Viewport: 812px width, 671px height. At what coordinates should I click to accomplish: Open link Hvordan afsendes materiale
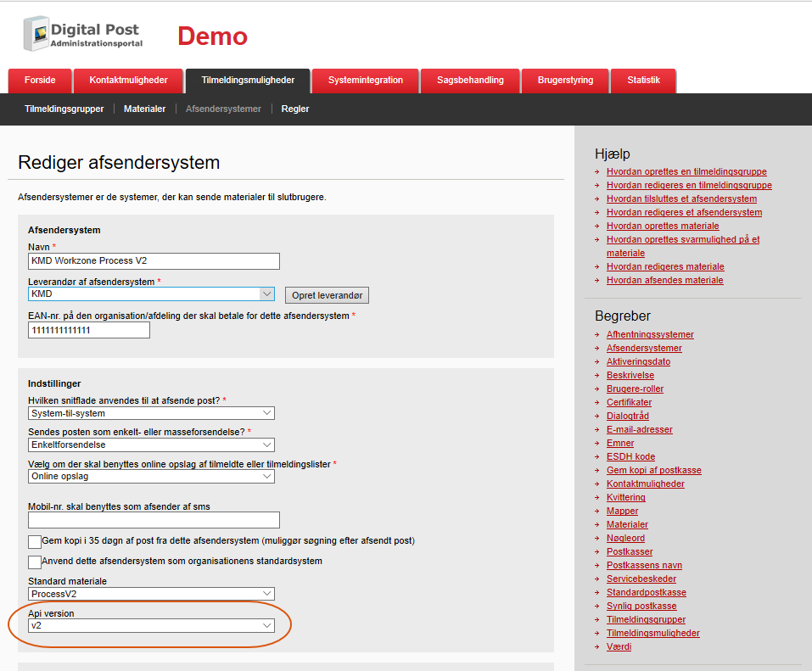point(665,280)
